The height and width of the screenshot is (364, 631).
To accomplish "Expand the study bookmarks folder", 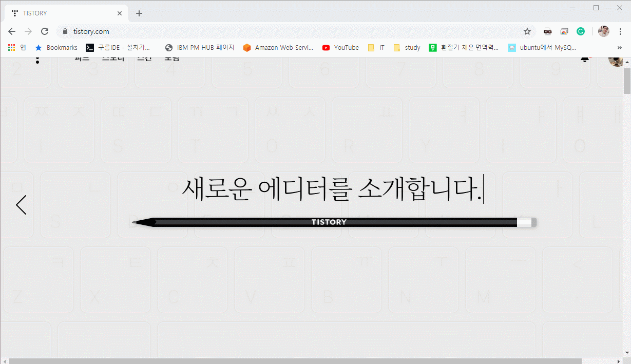I will click(x=407, y=47).
